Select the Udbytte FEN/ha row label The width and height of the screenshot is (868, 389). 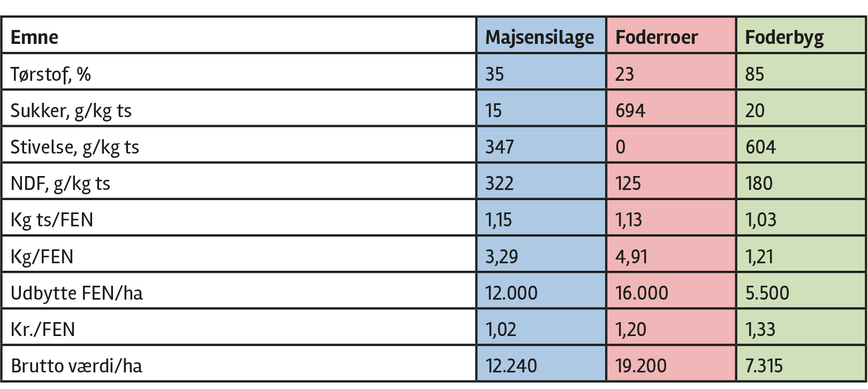point(77,293)
